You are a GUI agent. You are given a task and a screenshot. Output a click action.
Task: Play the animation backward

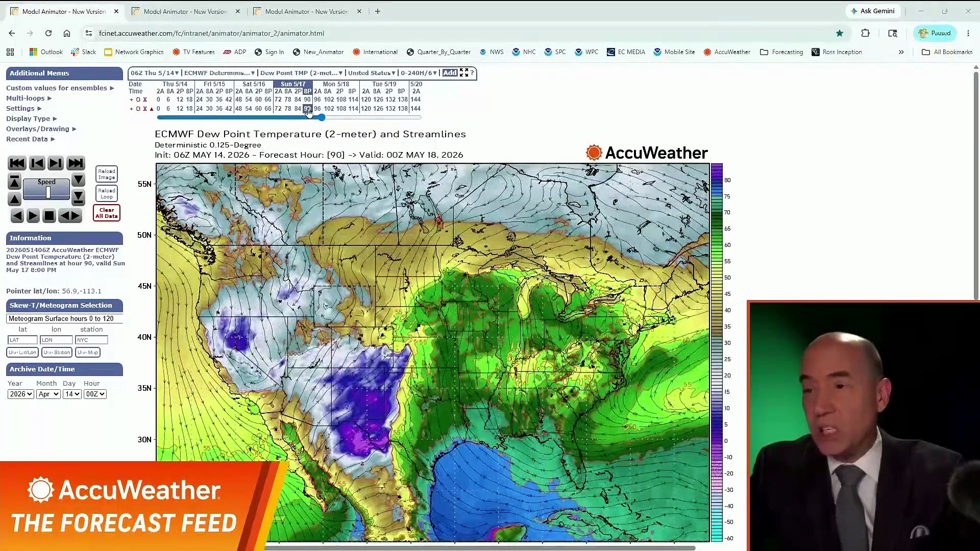click(x=17, y=216)
